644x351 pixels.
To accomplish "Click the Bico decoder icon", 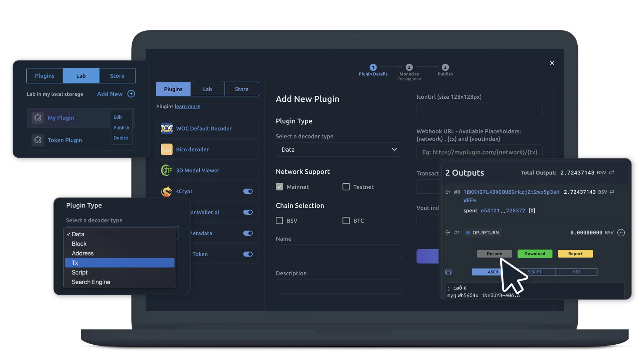I will pos(166,150).
